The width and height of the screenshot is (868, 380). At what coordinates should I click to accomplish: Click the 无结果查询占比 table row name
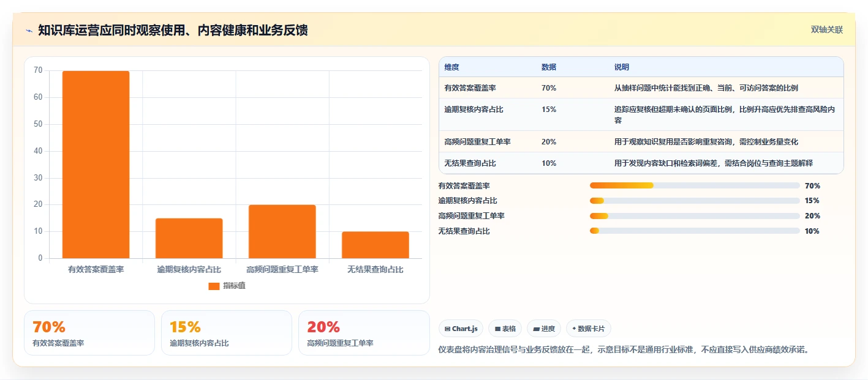coord(470,163)
